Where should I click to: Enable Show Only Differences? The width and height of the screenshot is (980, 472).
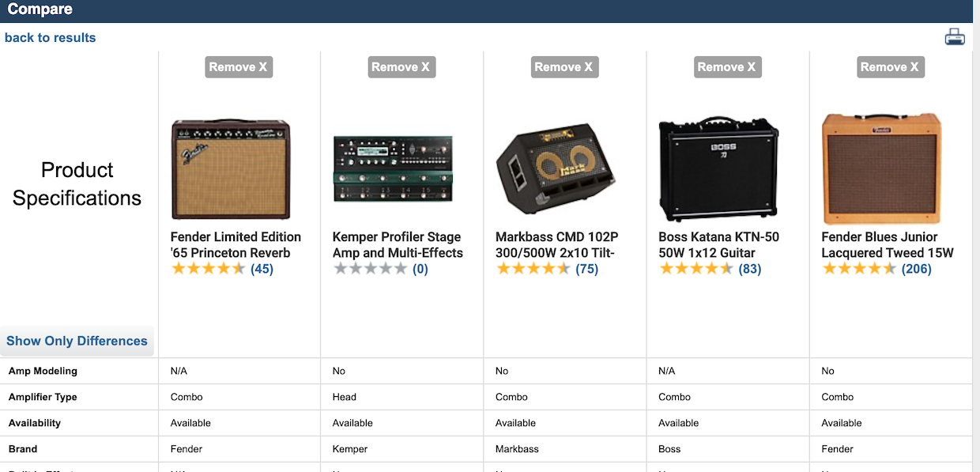click(77, 341)
